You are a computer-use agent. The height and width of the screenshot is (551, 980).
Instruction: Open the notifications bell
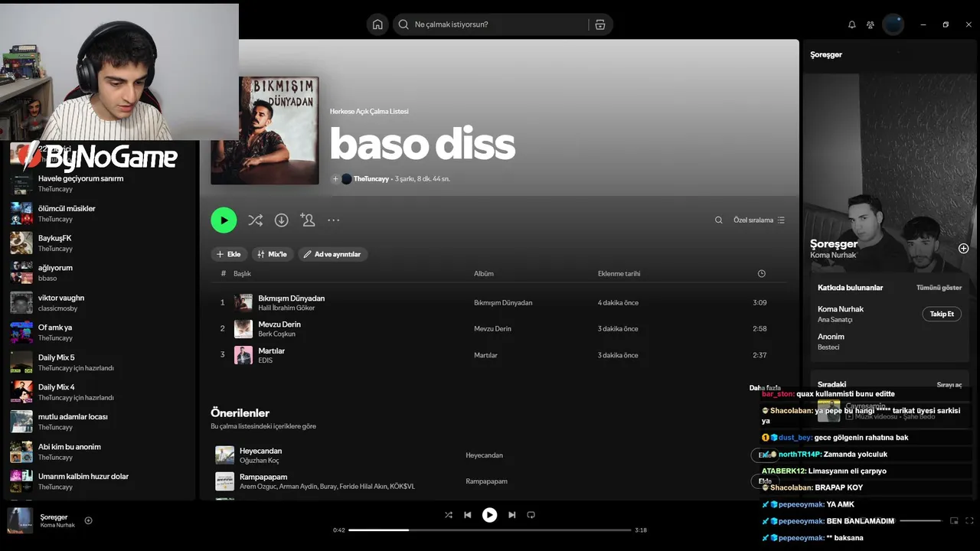point(852,24)
